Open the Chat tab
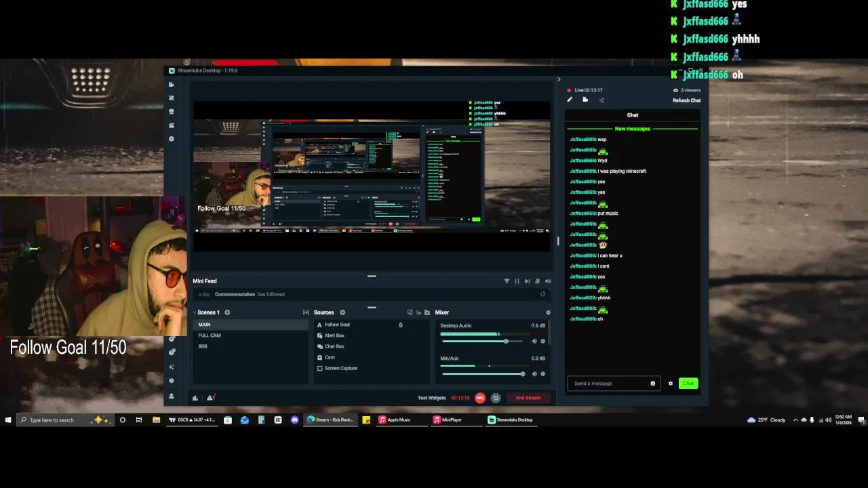The width and height of the screenshot is (868, 488). [632, 115]
